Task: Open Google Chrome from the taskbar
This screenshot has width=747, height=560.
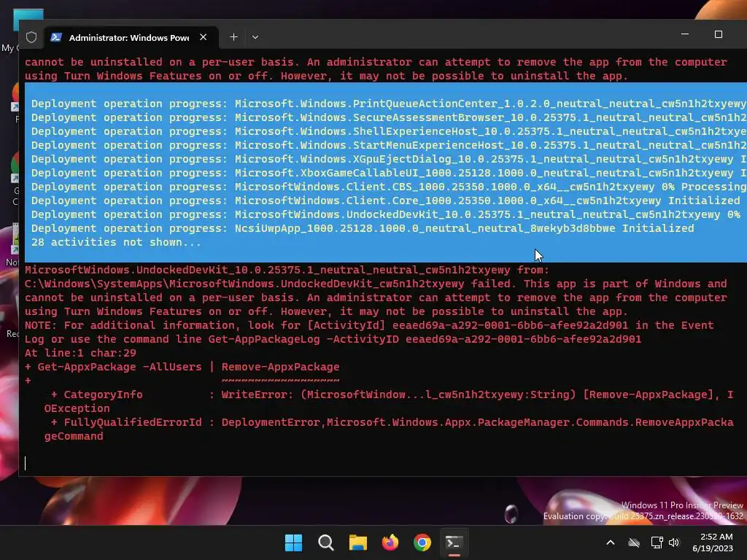Action: pyautogui.click(x=422, y=542)
